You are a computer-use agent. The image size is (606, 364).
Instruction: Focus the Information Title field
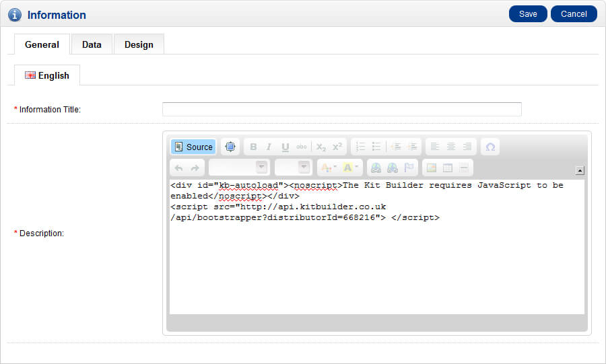[x=342, y=109]
